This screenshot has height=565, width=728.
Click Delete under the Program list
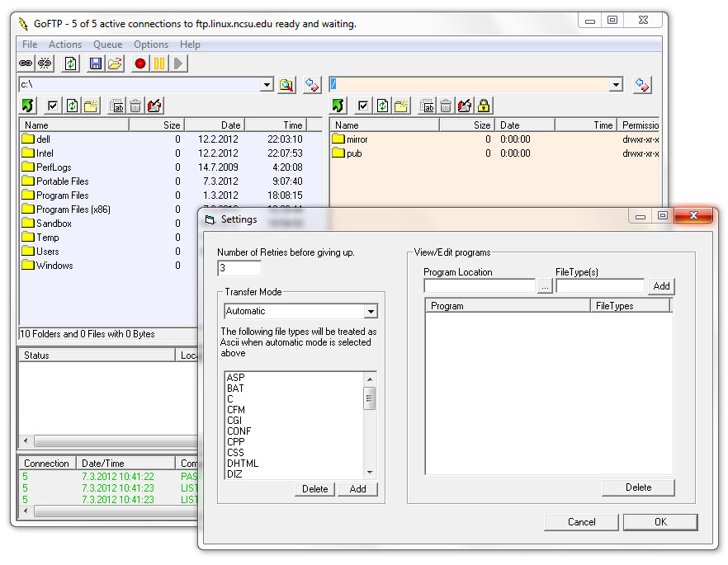(x=638, y=487)
